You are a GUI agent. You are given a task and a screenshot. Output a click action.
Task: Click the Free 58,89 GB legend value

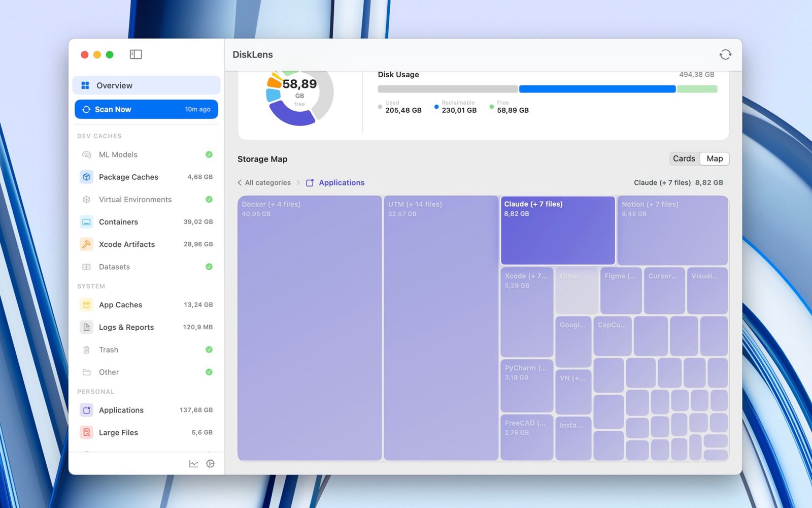(x=513, y=110)
